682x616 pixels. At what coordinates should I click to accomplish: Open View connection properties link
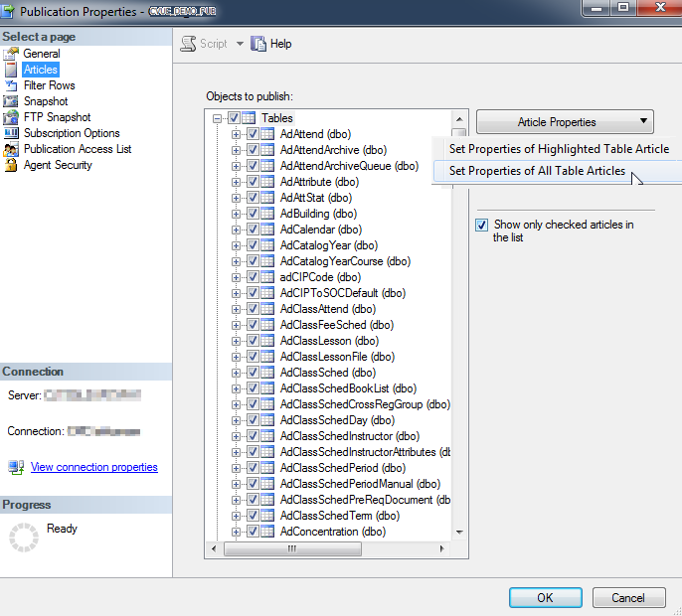pos(93,467)
